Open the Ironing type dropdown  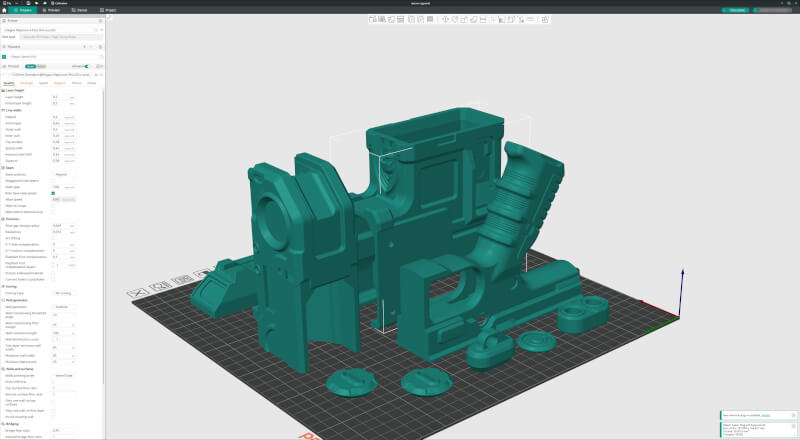[63, 292]
